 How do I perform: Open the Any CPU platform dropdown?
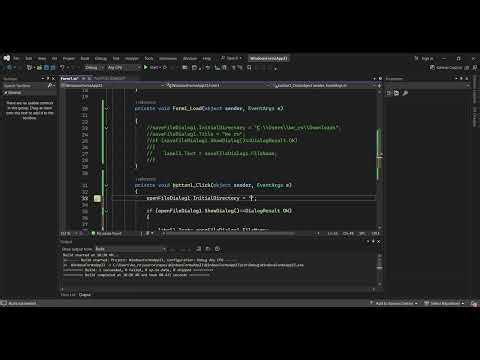pyautogui.click(x=124, y=68)
